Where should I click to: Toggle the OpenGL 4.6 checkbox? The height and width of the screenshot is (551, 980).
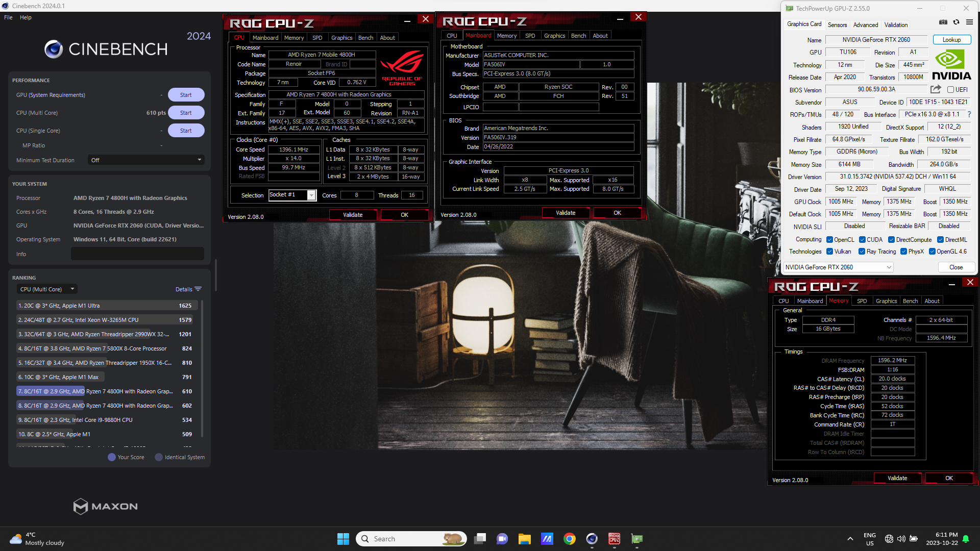click(x=932, y=252)
